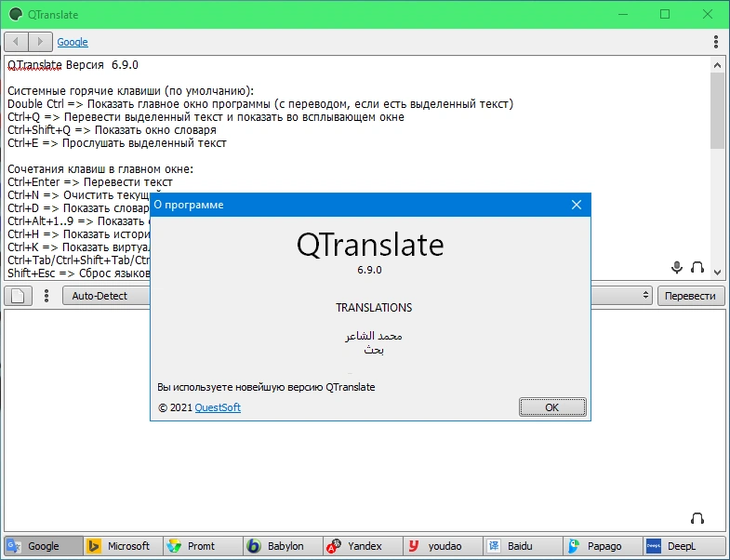Open the target language dropdown arrows
The height and width of the screenshot is (560, 730).
(645, 296)
